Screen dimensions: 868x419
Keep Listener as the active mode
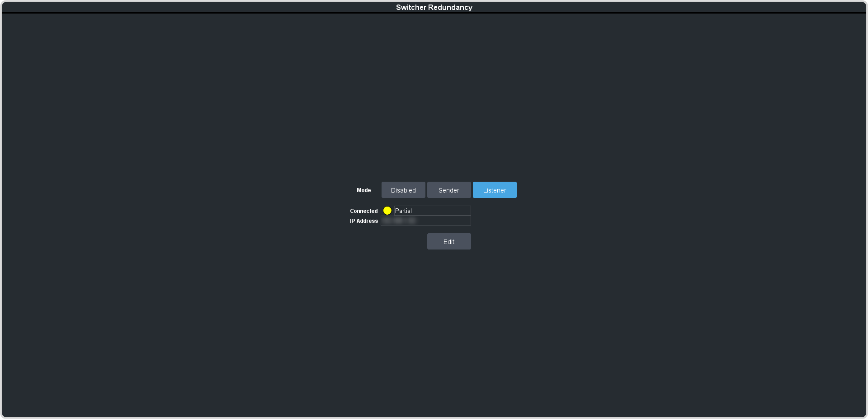495,190
